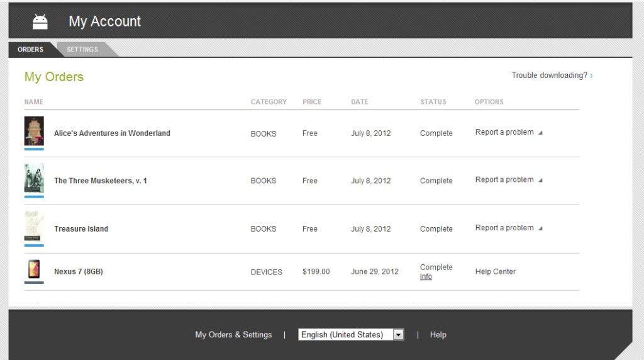The height and width of the screenshot is (360, 644).
Task: Open the Alice's Adventures in Wonderland title
Action: pyautogui.click(x=112, y=133)
